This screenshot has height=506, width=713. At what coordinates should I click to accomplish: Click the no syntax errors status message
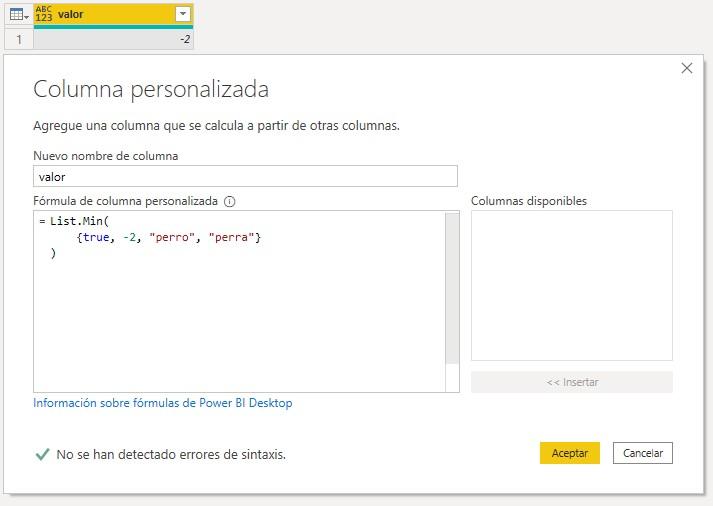tap(171, 454)
